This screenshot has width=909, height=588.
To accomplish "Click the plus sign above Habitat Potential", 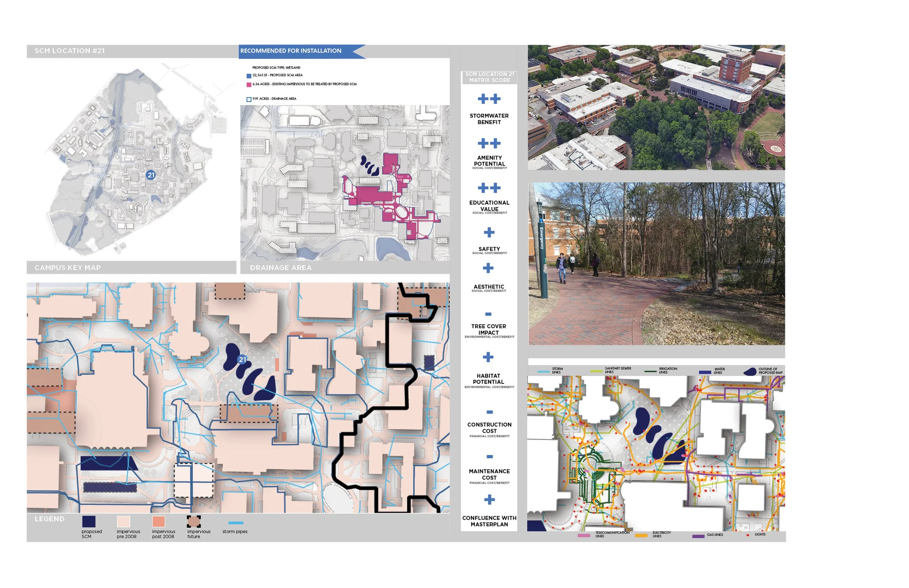I will click(x=488, y=357).
